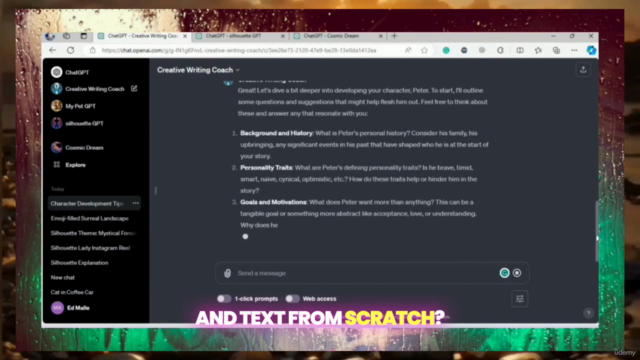Screen dimensions: 640x360
Task: Click the browser refresh icon
Action: point(71,50)
